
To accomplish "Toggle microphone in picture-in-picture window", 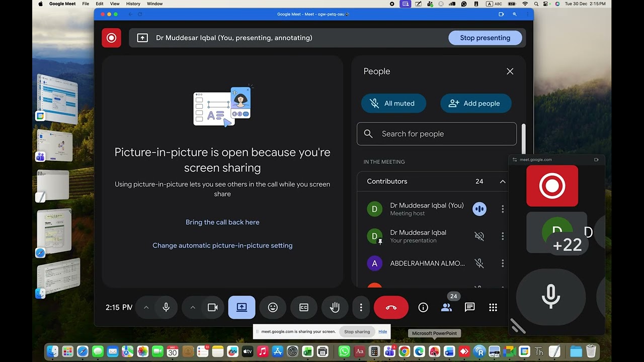I will [551, 296].
